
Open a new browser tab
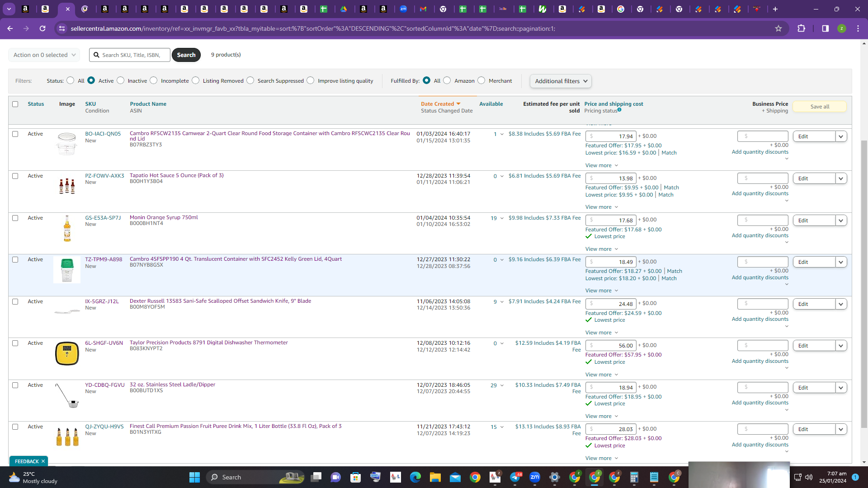coord(775,9)
